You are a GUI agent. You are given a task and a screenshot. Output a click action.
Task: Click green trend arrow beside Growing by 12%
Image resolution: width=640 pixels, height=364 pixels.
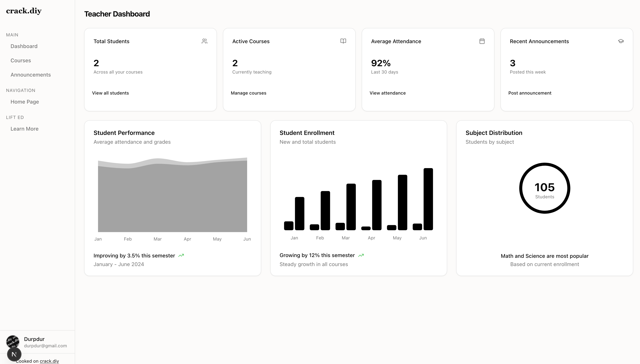click(x=361, y=255)
